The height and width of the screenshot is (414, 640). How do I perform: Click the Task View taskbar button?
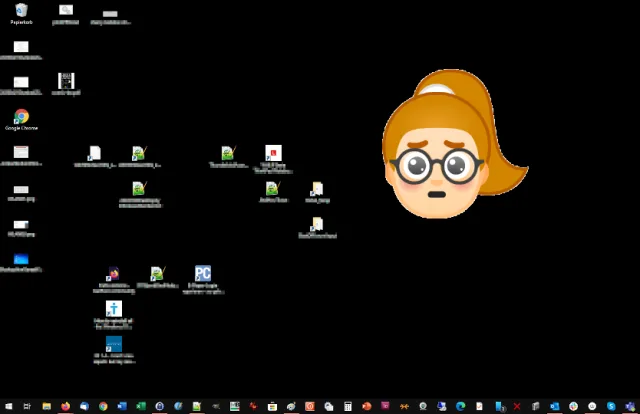tap(28, 406)
